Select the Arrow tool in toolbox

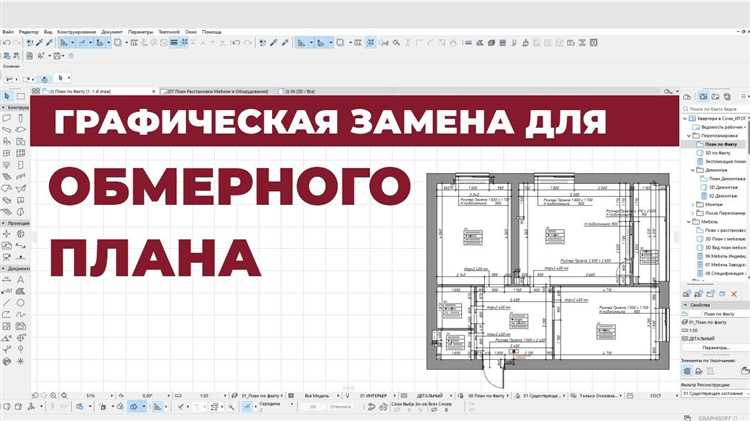click(x=7, y=96)
